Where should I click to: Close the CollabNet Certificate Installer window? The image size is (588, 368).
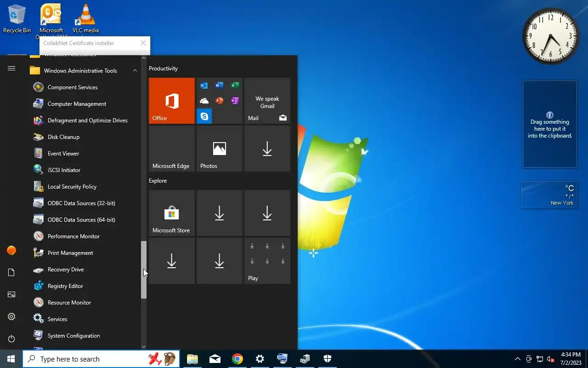pos(143,43)
